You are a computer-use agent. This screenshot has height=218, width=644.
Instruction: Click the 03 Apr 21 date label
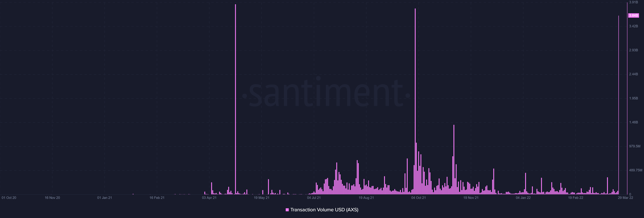point(209,198)
